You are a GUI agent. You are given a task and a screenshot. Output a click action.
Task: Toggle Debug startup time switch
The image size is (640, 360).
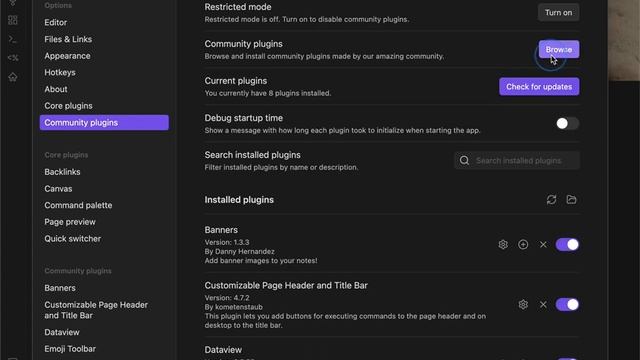[567, 123]
